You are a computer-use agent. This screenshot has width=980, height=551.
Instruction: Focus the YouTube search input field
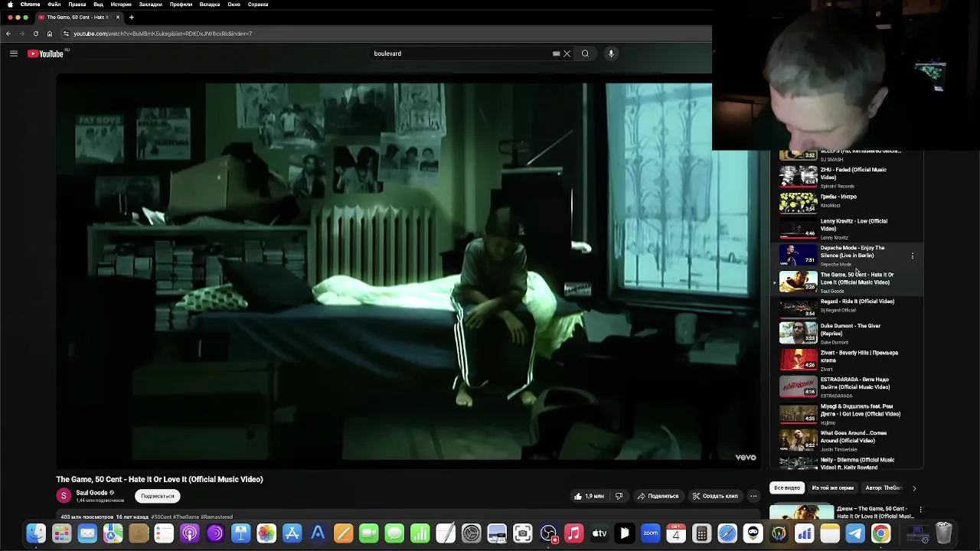pos(459,54)
